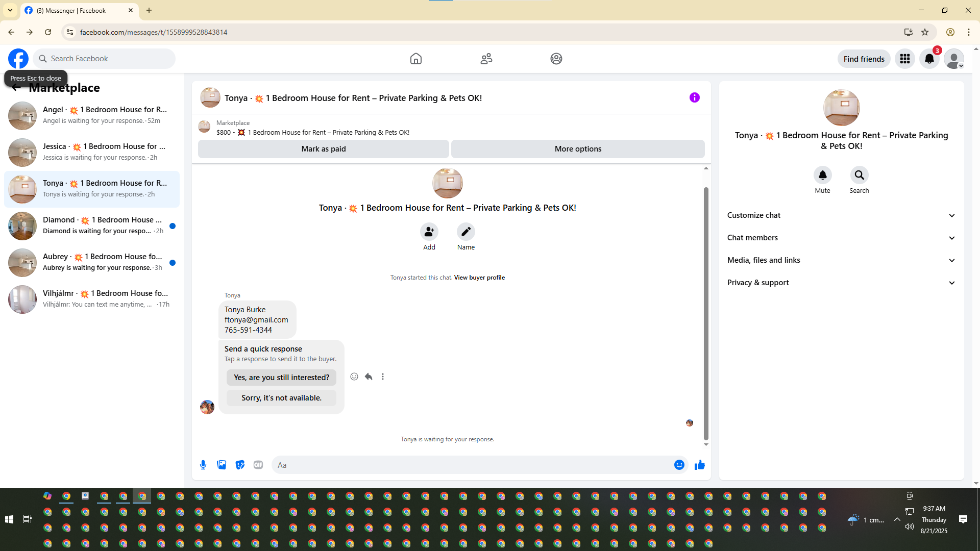Image resolution: width=980 pixels, height=551 pixels.
Task: Click the chat's vertical scrollbar
Action: (706, 311)
